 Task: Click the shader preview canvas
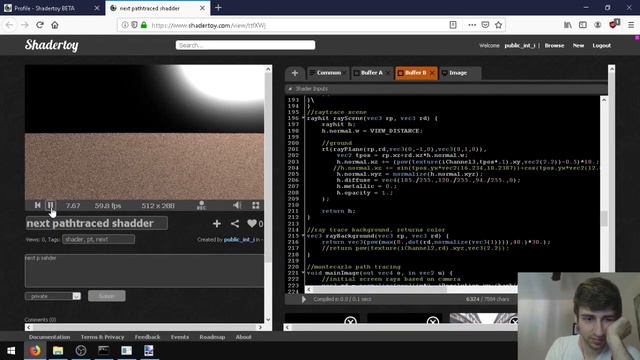click(144, 132)
